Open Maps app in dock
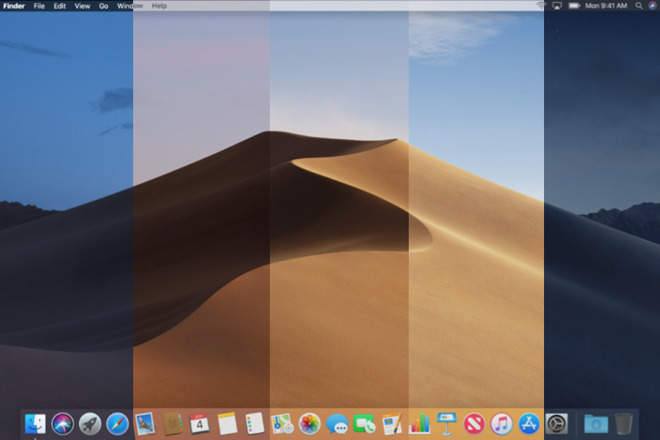The width and height of the screenshot is (660, 440). 282,424
